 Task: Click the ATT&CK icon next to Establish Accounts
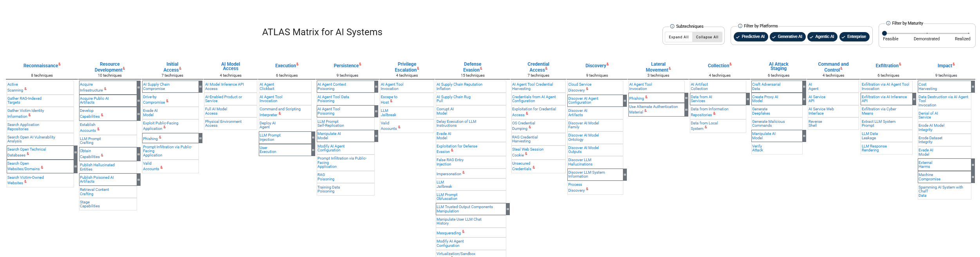pyautogui.click(x=98, y=129)
